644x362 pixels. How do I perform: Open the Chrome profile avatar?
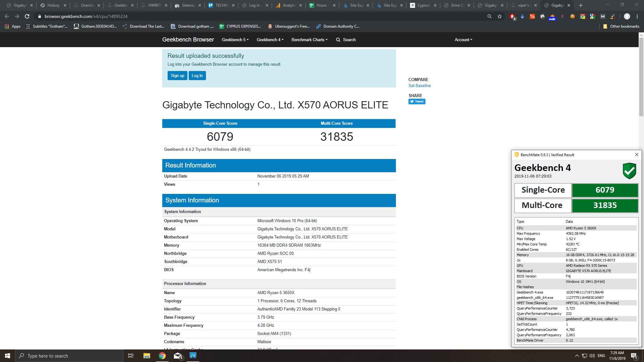tap(627, 16)
